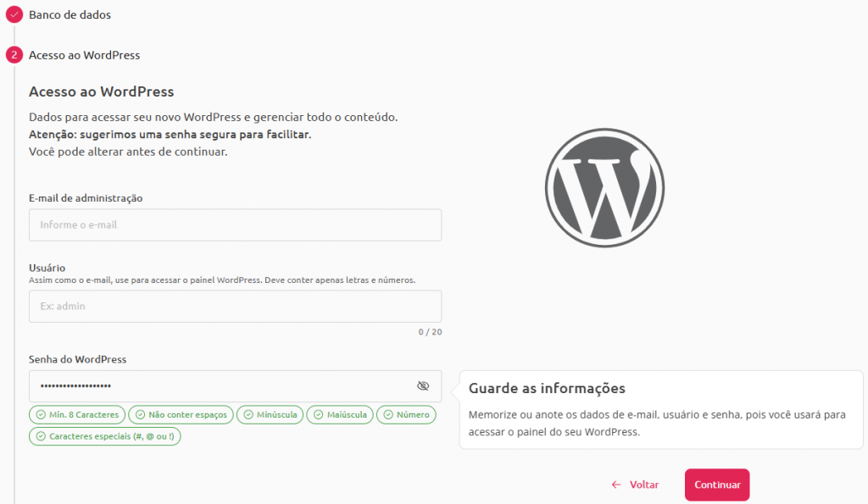The image size is (868, 504).
Task: Click the Acesso ao WordPress heading
Action: tap(102, 91)
